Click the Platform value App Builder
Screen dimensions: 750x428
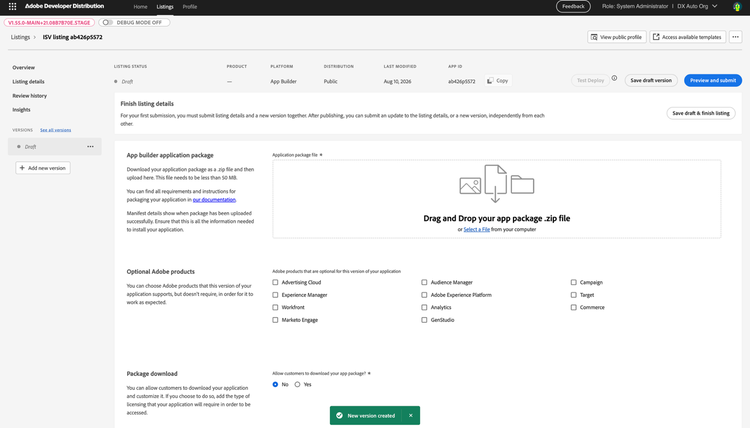283,81
